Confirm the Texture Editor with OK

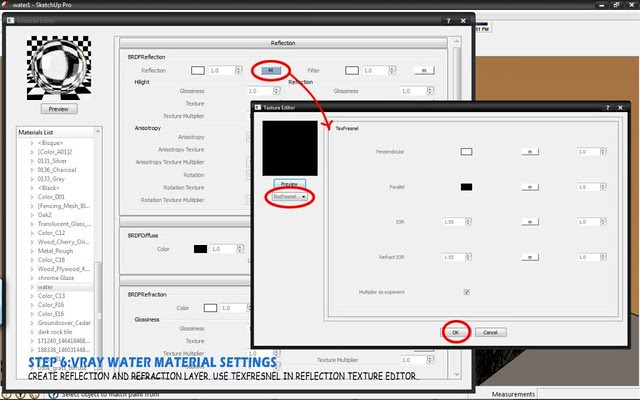(456, 332)
